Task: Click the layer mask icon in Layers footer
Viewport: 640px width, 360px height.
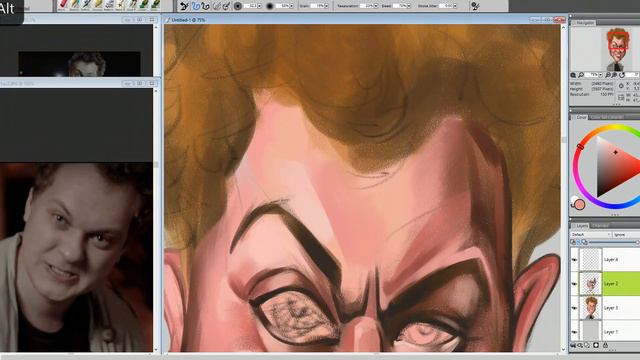Action: [596, 345]
